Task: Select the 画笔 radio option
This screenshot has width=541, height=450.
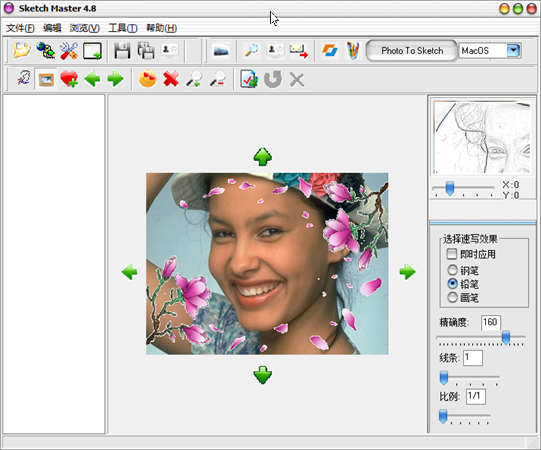Action: click(452, 297)
